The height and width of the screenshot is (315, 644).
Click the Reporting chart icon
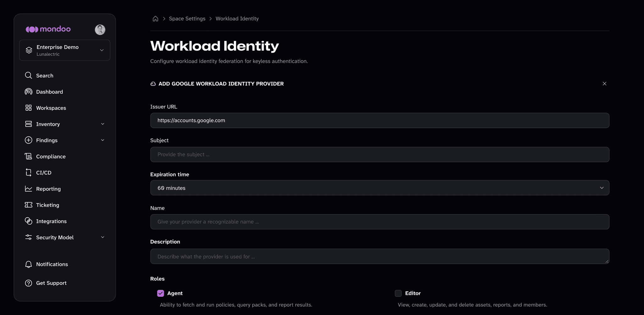[x=28, y=189]
